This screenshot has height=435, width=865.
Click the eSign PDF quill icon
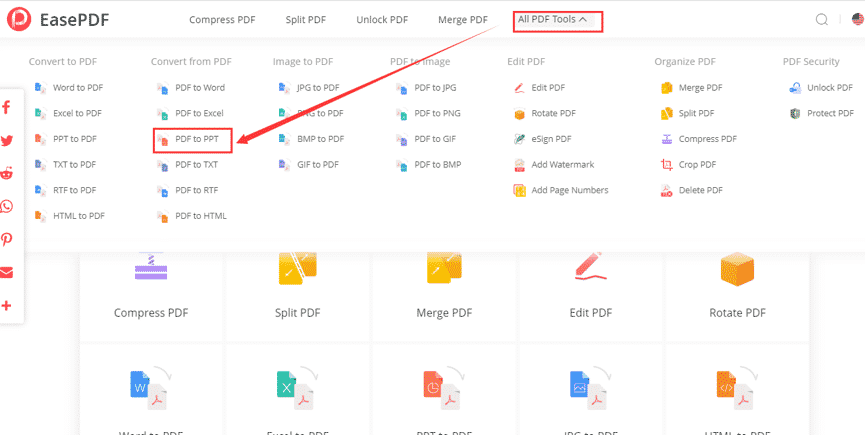(519, 139)
